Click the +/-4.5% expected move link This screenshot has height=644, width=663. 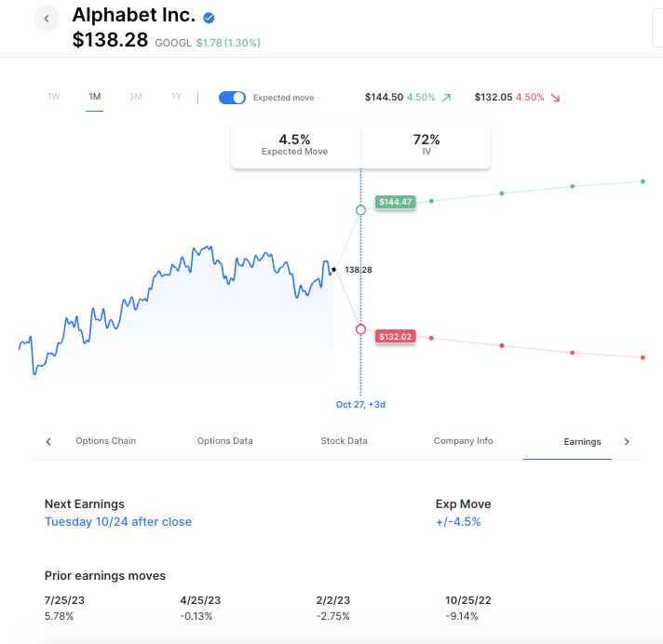tap(458, 522)
